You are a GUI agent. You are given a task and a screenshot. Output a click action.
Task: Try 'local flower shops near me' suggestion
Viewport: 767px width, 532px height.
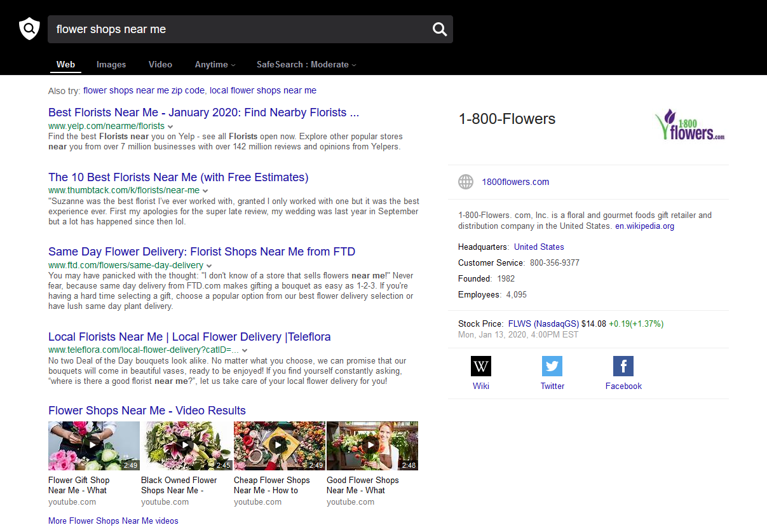click(263, 90)
